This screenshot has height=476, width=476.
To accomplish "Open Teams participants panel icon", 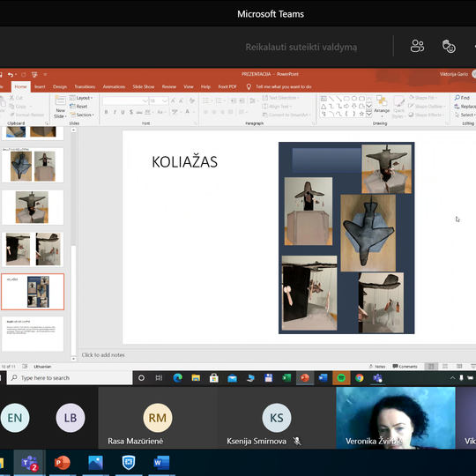I will tap(417, 47).
